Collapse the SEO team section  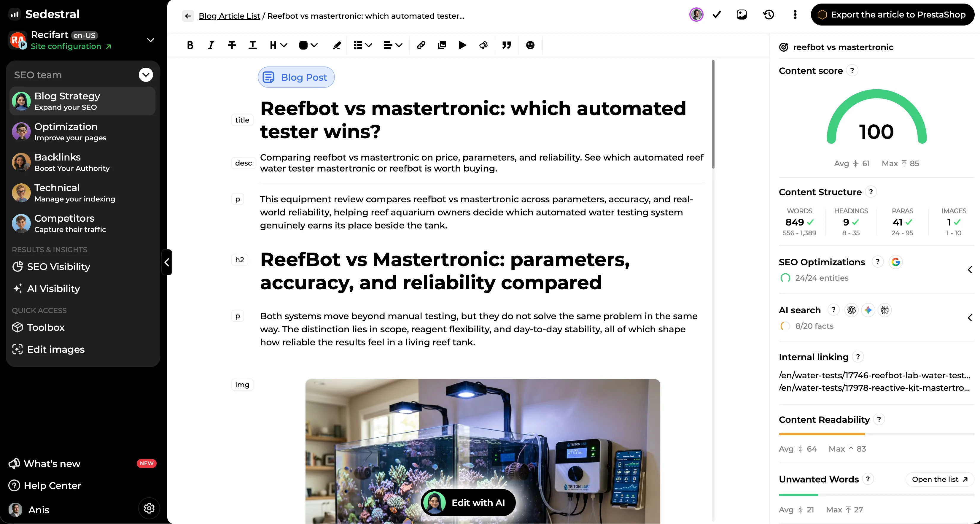click(x=146, y=74)
